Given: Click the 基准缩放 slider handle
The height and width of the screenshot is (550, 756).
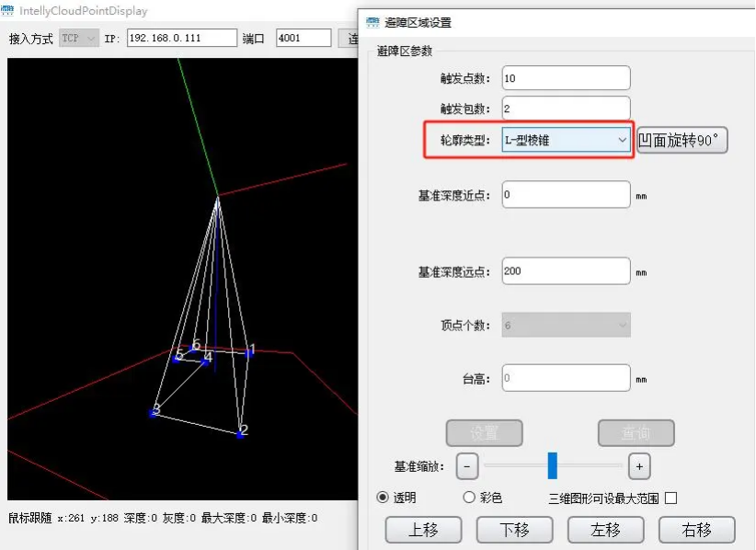Looking at the screenshot, I should pyautogui.click(x=553, y=465).
